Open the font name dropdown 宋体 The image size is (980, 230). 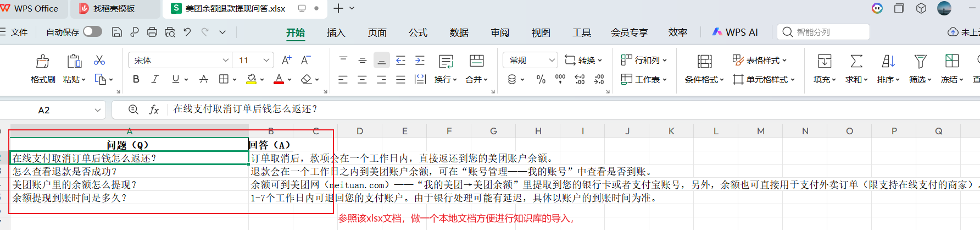(180, 60)
